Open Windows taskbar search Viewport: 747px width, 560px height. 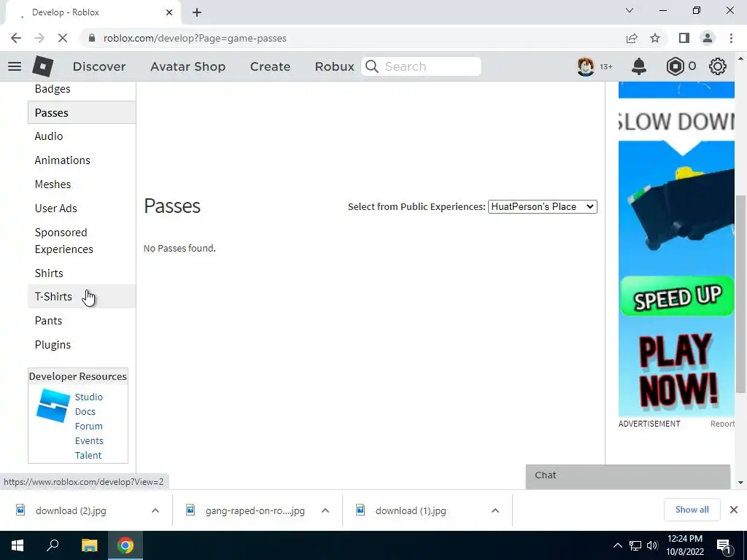coord(53,545)
